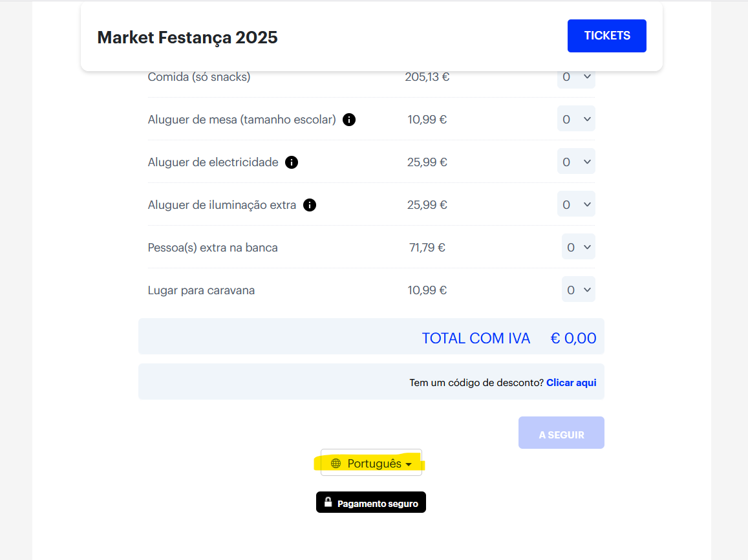Click the Clicar aqui discount code link
The image size is (748, 560).
pyautogui.click(x=571, y=383)
